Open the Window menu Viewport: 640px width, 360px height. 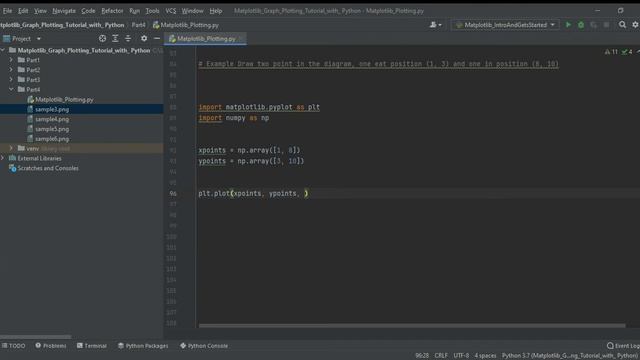pyautogui.click(x=192, y=11)
